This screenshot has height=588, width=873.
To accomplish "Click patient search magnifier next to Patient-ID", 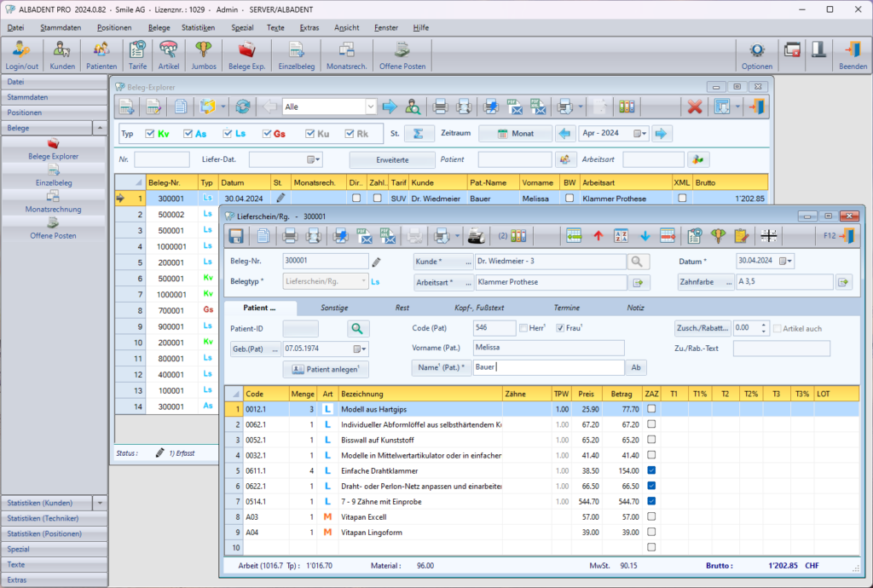I will tap(358, 328).
